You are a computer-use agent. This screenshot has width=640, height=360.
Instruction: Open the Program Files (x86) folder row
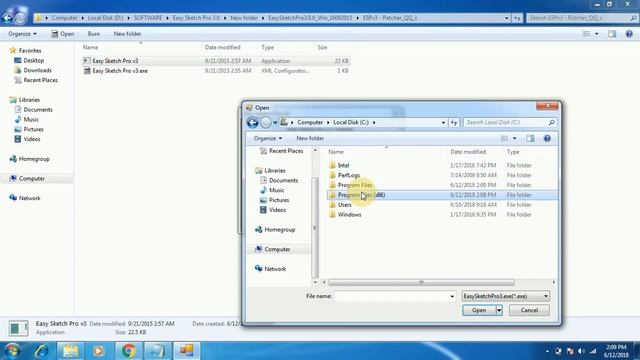tap(442, 195)
